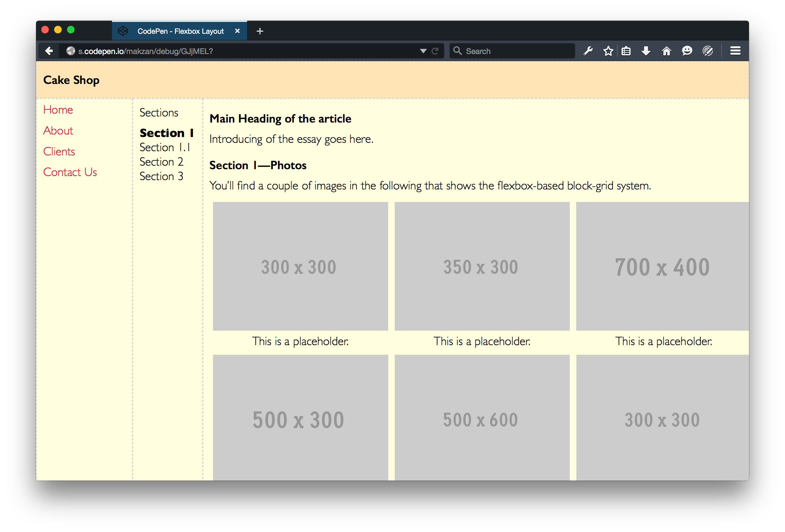This screenshot has width=785, height=532.
Task: Go to the browser home icon
Action: [x=666, y=51]
